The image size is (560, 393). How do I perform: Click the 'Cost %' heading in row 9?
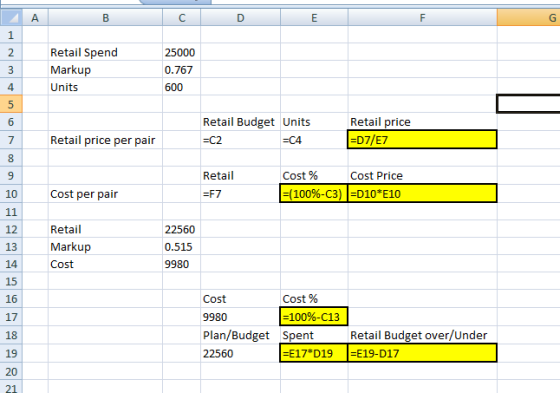point(314,176)
